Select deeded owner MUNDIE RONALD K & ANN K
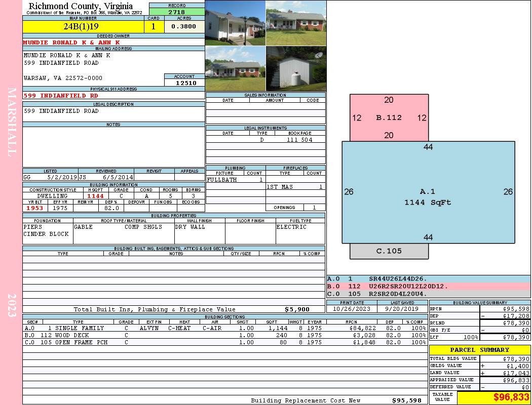This screenshot has width=532, height=405. [x=71, y=43]
